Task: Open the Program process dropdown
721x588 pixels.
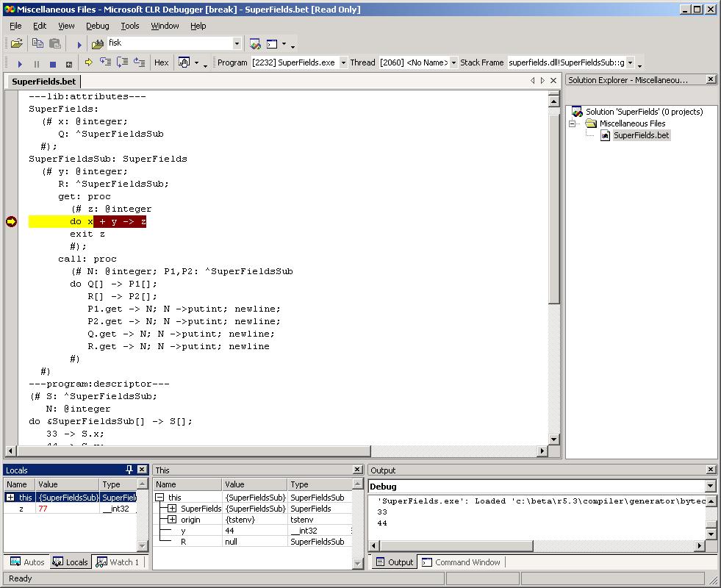Action: click(x=342, y=63)
